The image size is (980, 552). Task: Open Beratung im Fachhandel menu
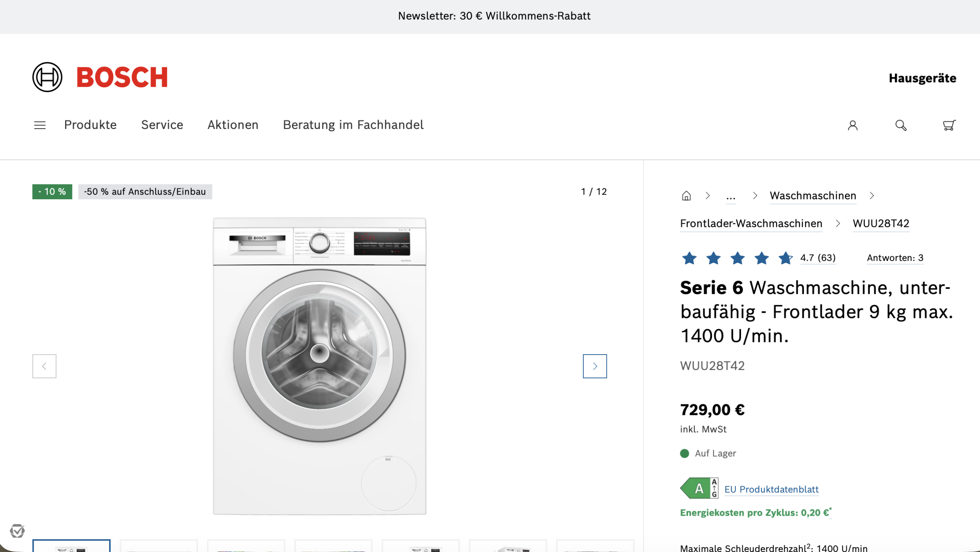(353, 125)
